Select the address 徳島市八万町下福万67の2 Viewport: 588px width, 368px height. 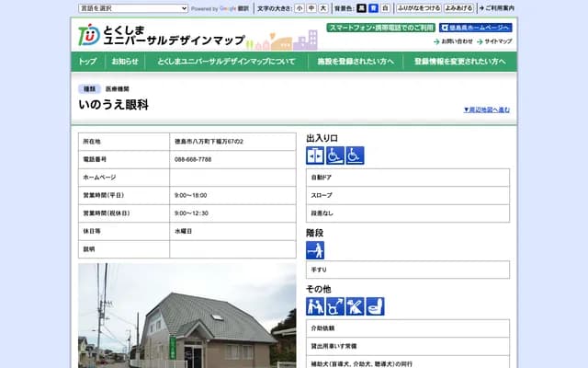point(209,142)
